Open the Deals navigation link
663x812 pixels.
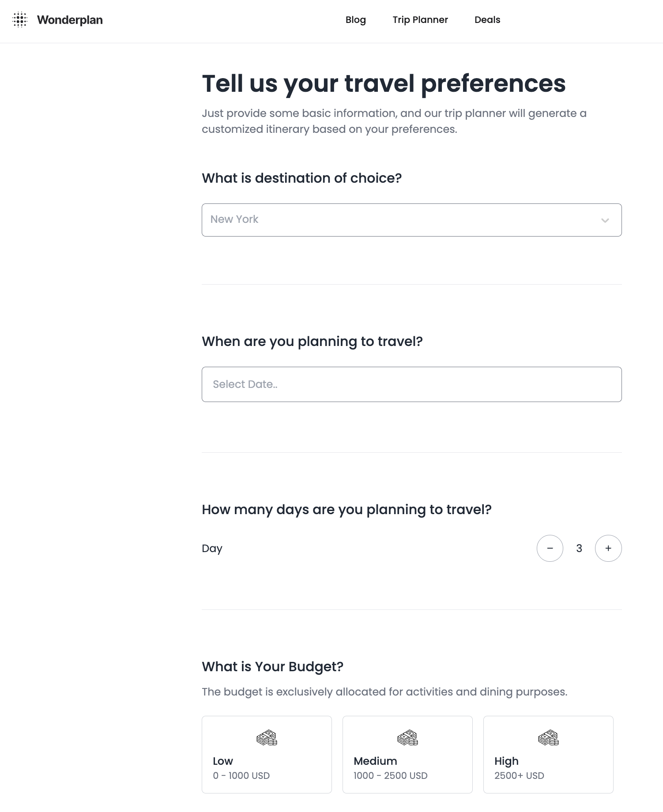click(487, 20)
